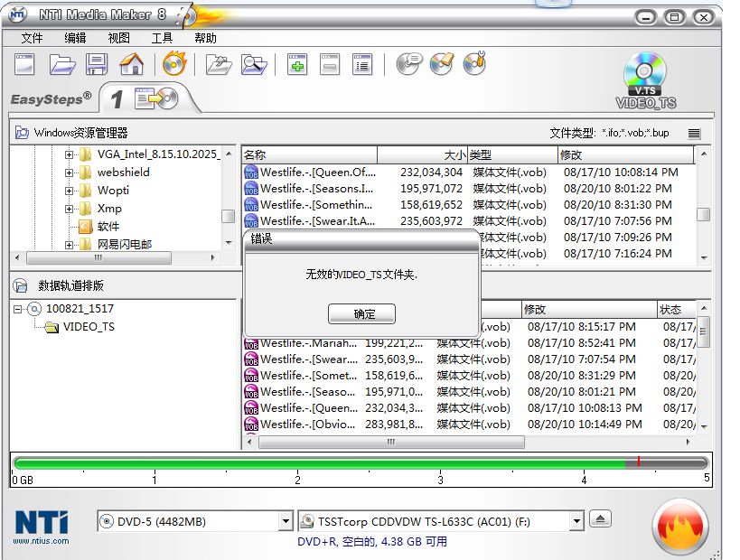Collapse the 100821_1517 disc tree node
740x560 pixels.
pos(19,309)
